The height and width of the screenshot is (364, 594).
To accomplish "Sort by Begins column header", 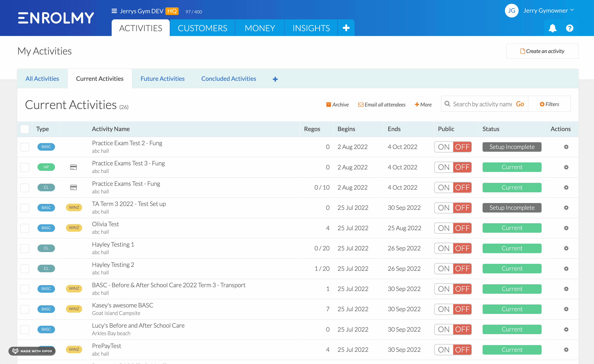I will pyautogui.click(x=346, y=129).
